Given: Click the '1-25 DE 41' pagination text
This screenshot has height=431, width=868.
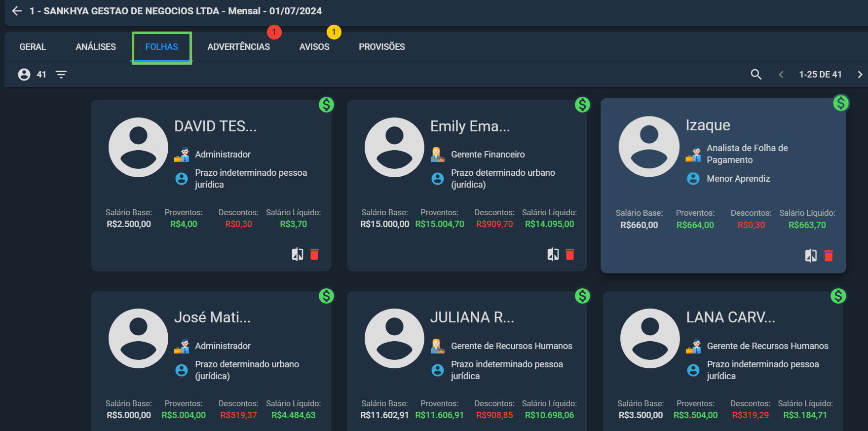Looking at the screenshot, I should click(820, 75).
